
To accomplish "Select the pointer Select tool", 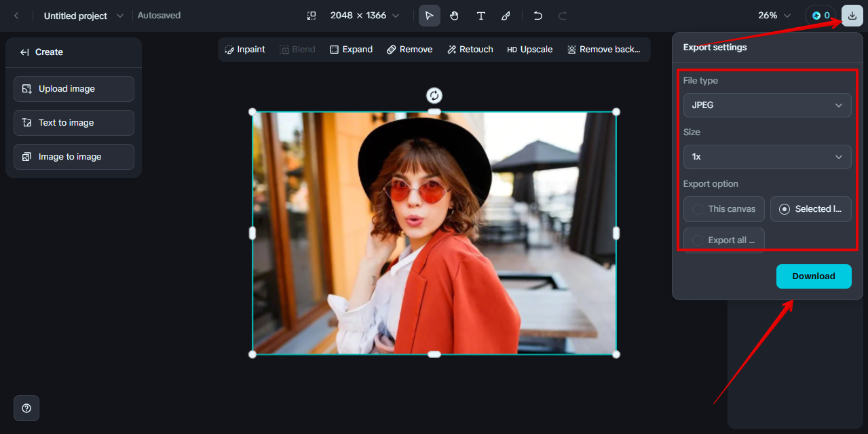I will pyautogui.click(x=429, y=16).
